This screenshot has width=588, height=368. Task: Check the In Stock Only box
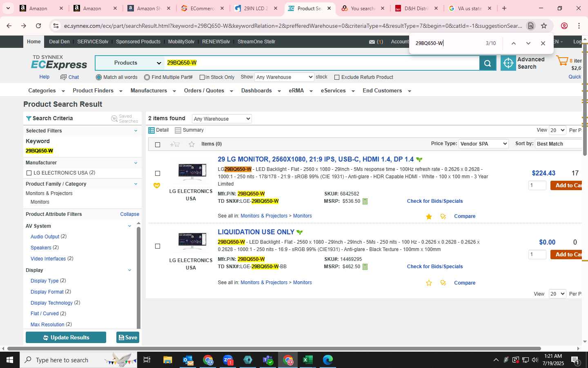(x=202, y=77)
